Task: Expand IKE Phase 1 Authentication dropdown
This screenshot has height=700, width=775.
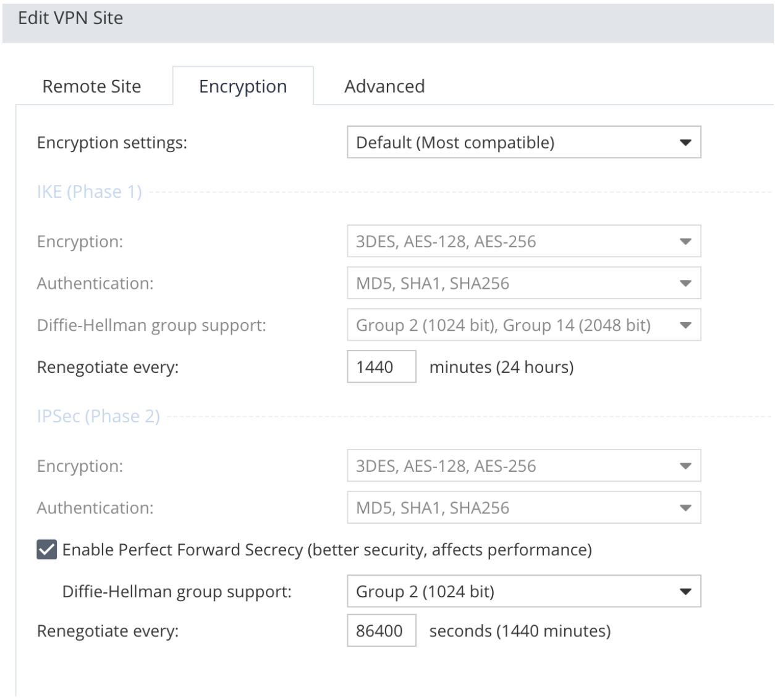Action: (523, 284)
